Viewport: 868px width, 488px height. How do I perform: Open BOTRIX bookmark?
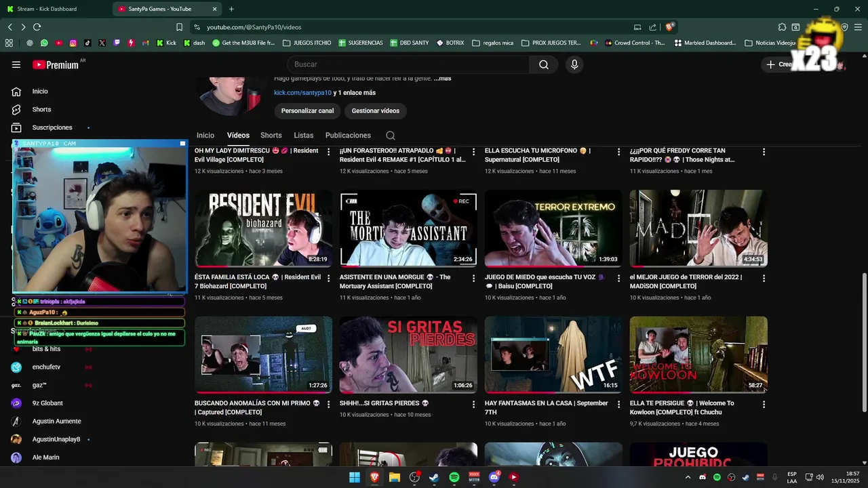[x=450, y=43]
